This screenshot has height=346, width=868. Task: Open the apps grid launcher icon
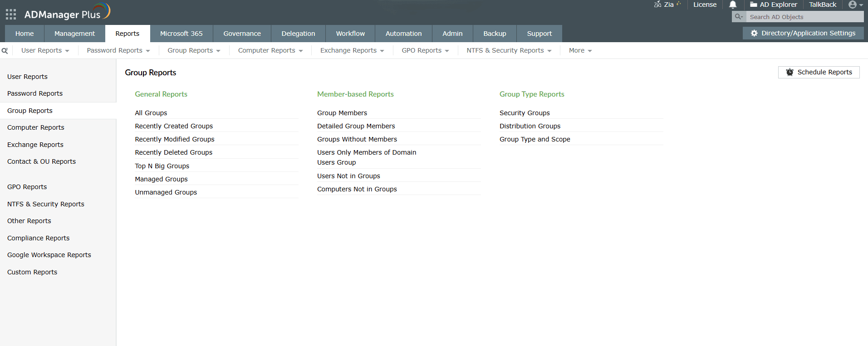click(x=11, y=15)
